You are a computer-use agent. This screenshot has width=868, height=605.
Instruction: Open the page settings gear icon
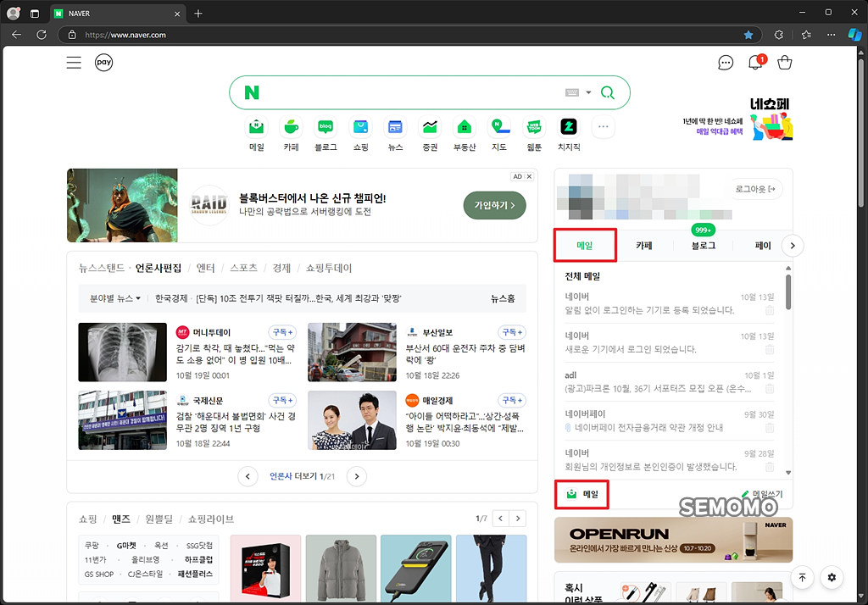tap(832, 577)
